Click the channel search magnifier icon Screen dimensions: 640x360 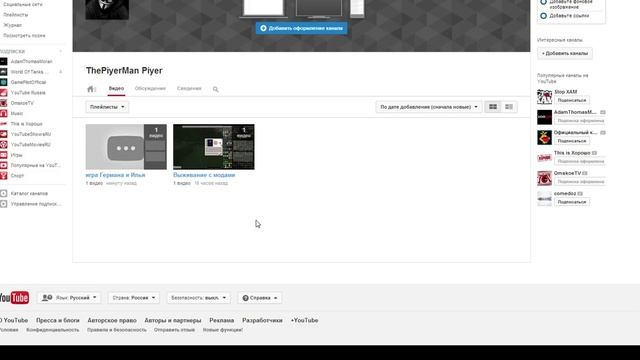216,89
